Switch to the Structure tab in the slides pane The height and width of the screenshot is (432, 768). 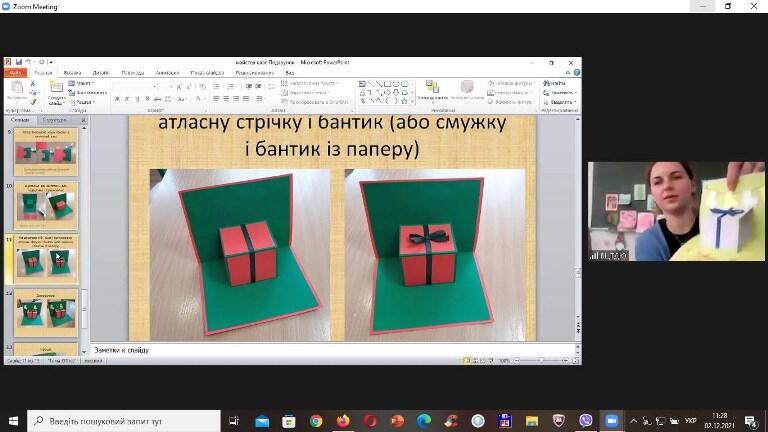54,120
